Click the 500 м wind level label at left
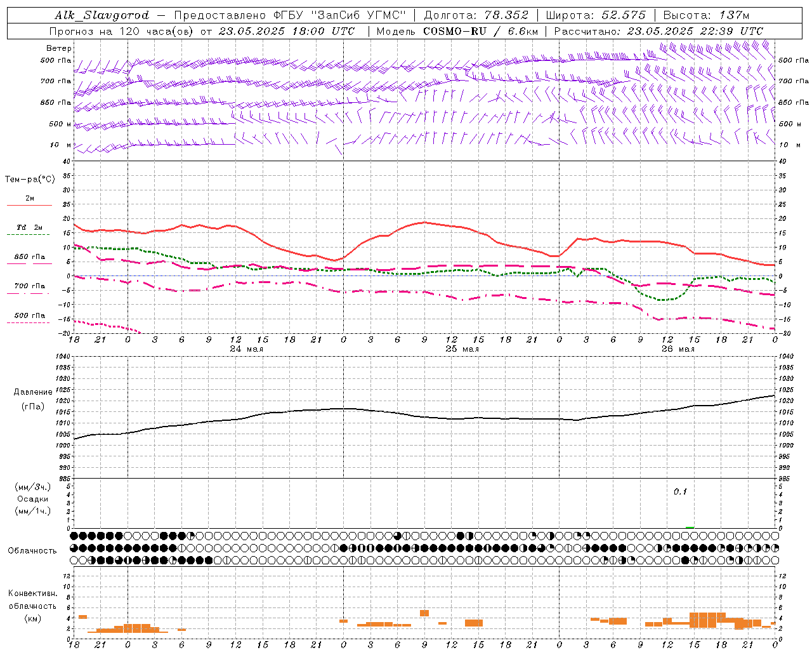Image resolution: width=812 pixels, height=650 pixels. coord(60,124)
